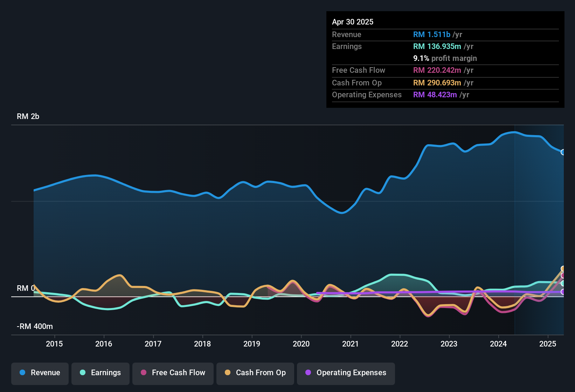Click the purple Operating Expenses endpoint marker

(x=563, y=291)
